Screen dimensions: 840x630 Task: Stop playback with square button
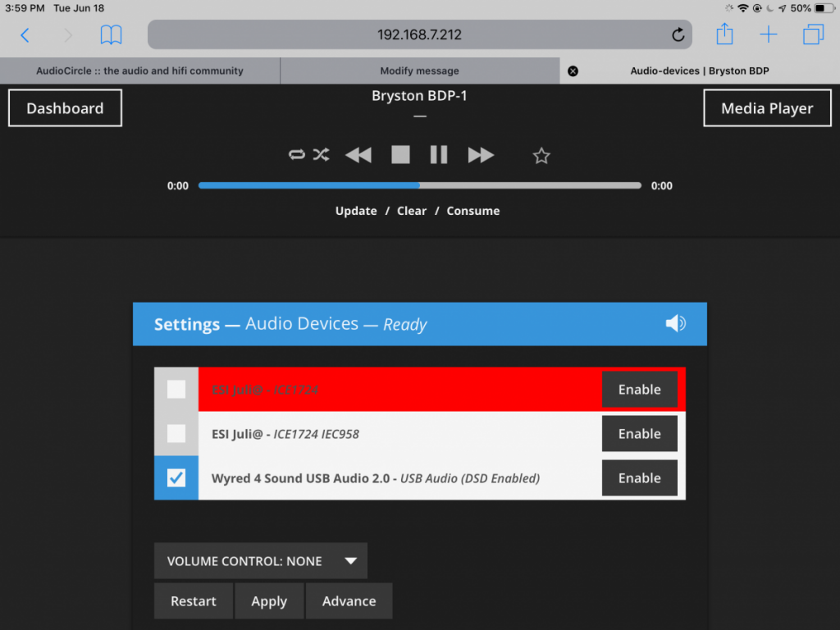(400, 155)
